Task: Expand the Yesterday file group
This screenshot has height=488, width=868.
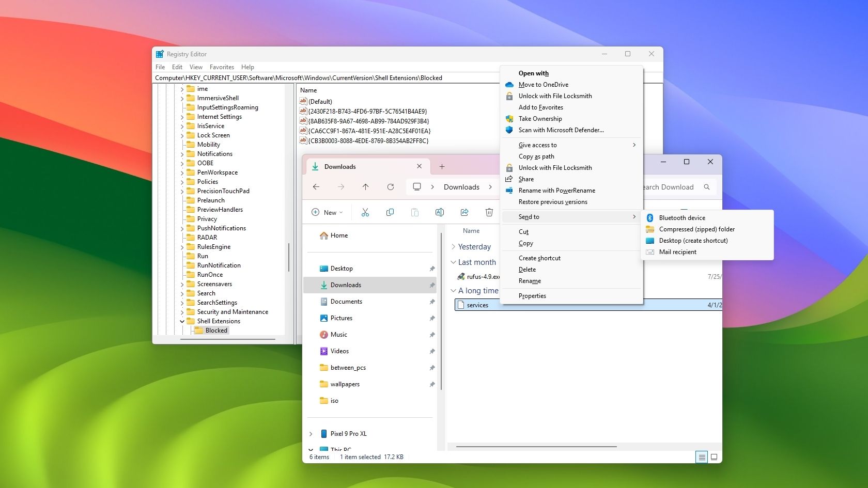Action: coord(453,247)
